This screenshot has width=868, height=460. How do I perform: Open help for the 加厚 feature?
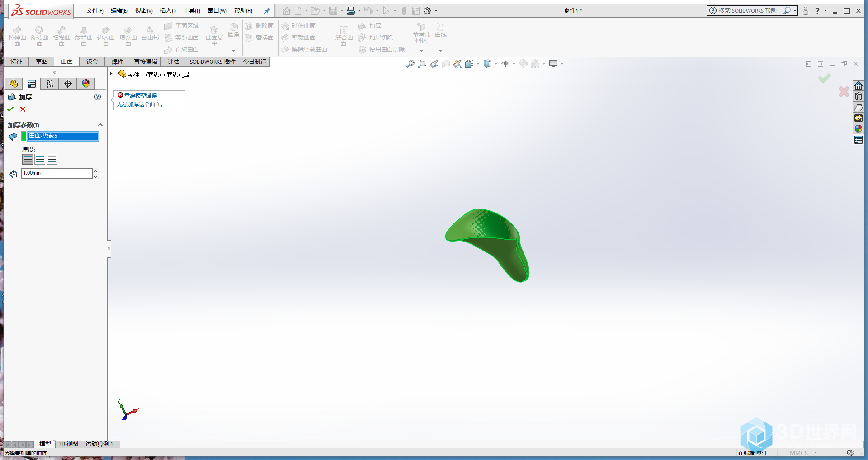(x=98, y=97)
